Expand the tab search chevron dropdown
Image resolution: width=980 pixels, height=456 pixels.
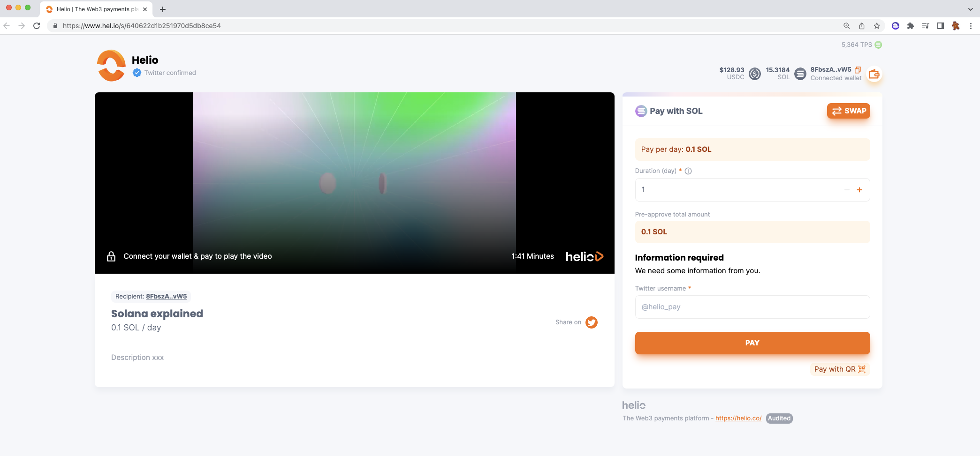tap(970, 9)
